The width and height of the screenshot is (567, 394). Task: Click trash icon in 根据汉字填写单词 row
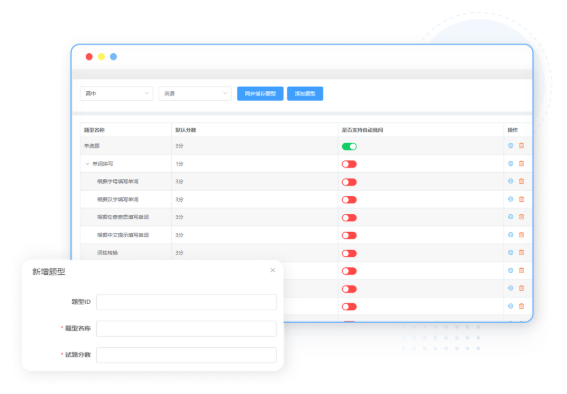coord(521,199)
